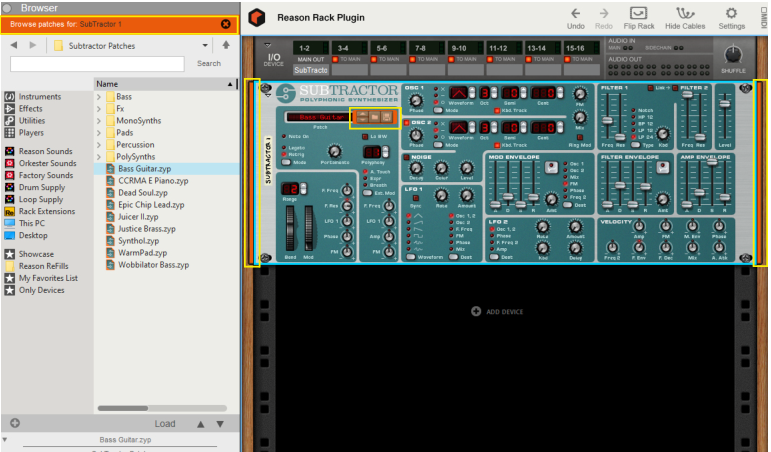771x452 pixels.
Task: Expand the Percussion folder
Action: click(99, 145)
